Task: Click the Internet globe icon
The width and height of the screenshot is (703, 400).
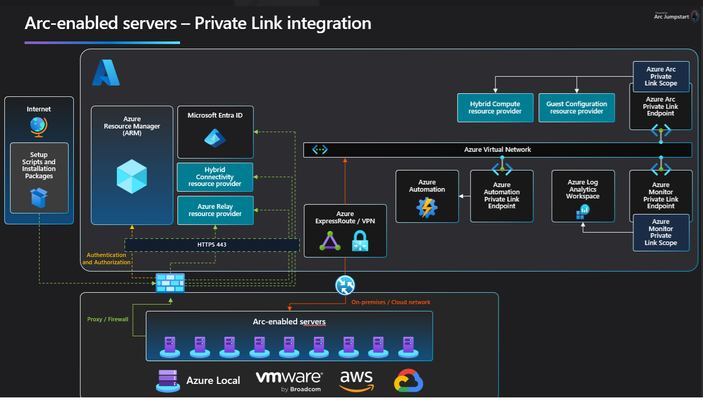Action: tap(39, 127)
